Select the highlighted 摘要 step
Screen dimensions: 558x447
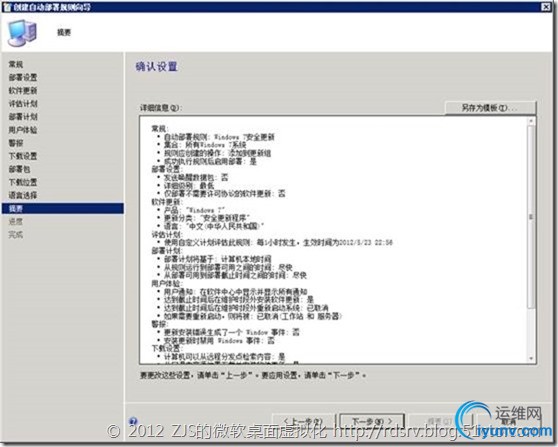click(x=63, y=208)
